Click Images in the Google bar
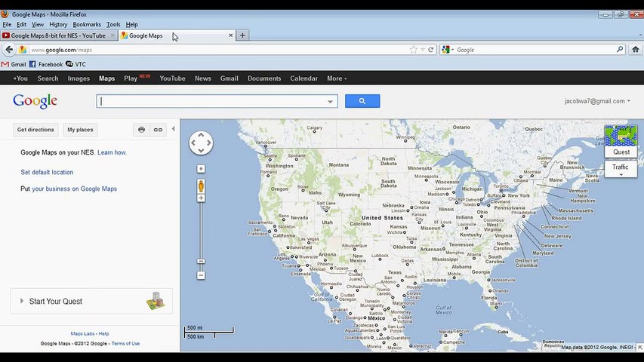Viewport: 644px width, 362px height. coord(79,78)
